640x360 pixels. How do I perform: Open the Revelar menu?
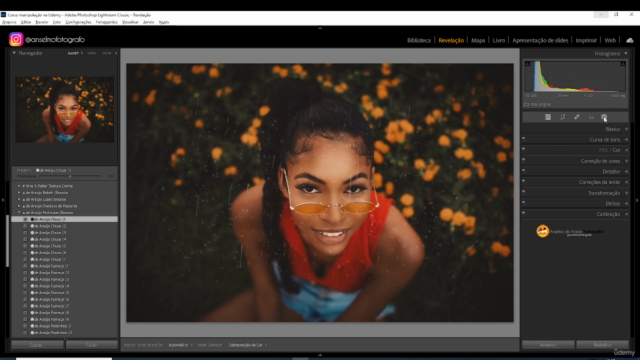pyautogui.click(x=42, y=22)
